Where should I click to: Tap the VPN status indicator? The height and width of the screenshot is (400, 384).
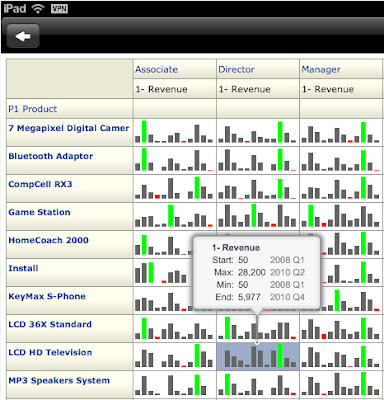coord(59,9)
